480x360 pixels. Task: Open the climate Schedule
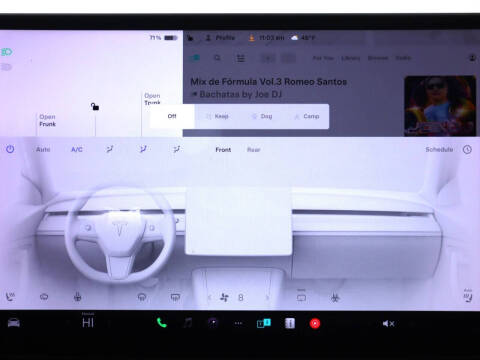coord(439,149)
